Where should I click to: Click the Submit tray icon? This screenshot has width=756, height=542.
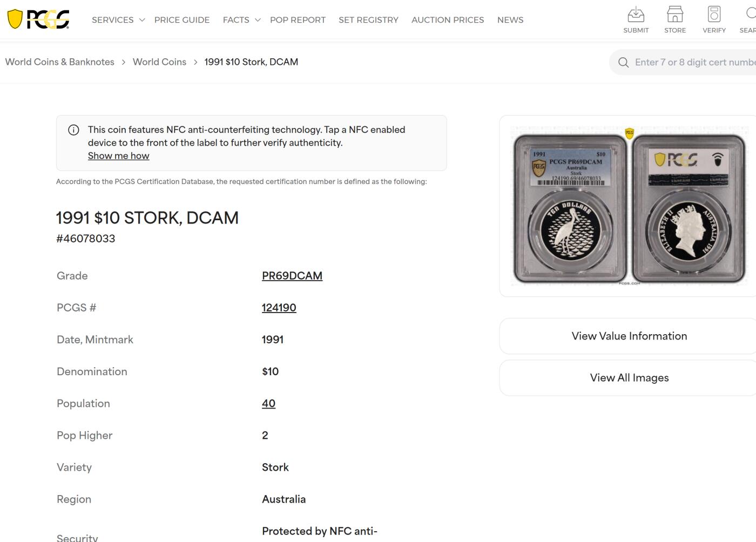pyautogui.click(x=636, y=14)
